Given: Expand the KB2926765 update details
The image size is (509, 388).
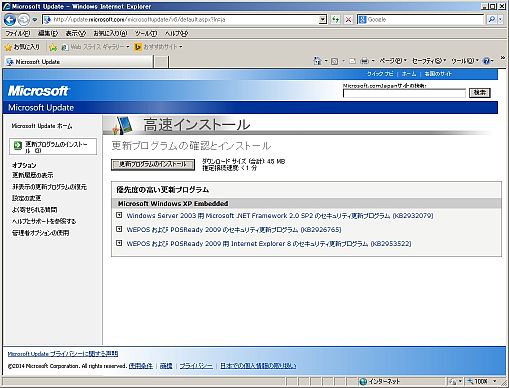Looking at the screenshot, I should 119,229.
